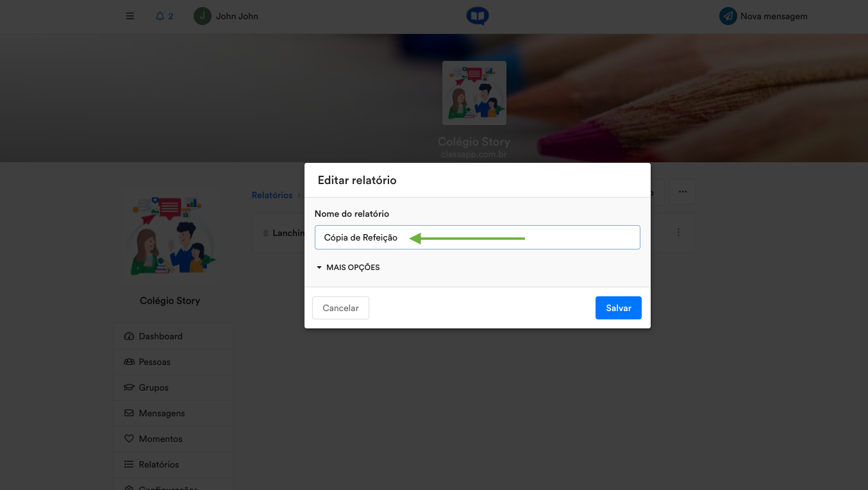Viewport: 868px width, 490px height.
Task: Open the Mensagens sidebar item
Action: 174,413
